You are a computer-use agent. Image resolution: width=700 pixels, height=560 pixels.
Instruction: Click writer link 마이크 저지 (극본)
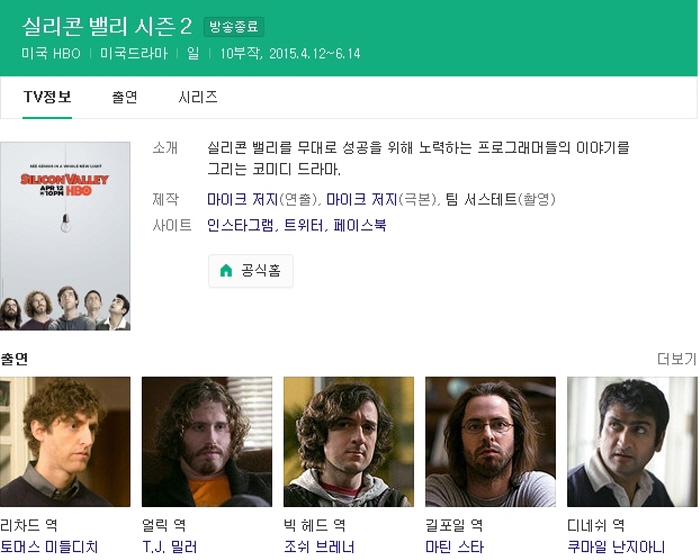pyautogui.click(x=361, y=199)
